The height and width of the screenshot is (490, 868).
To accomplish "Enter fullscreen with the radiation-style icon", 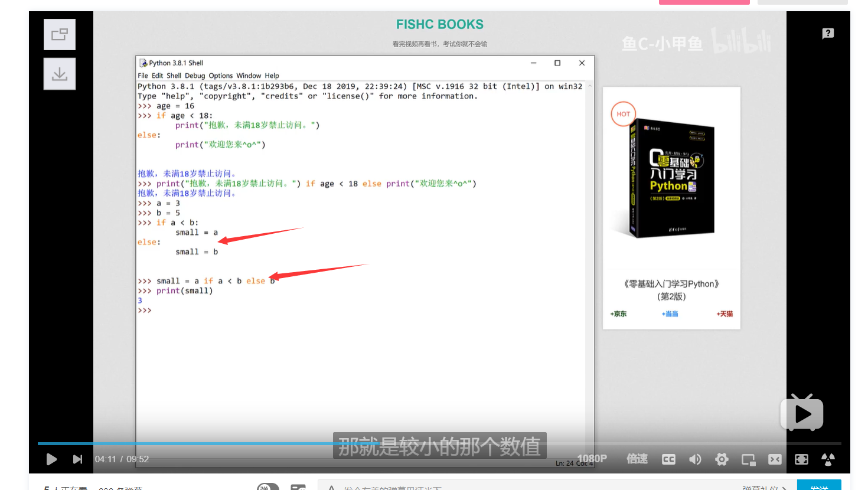I will [x=828, y=459].
